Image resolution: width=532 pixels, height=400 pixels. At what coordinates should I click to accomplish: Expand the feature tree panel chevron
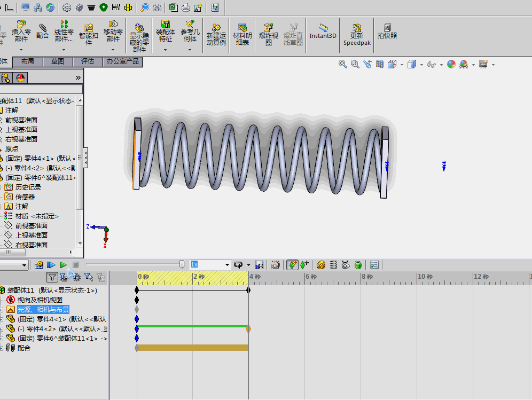78,77
